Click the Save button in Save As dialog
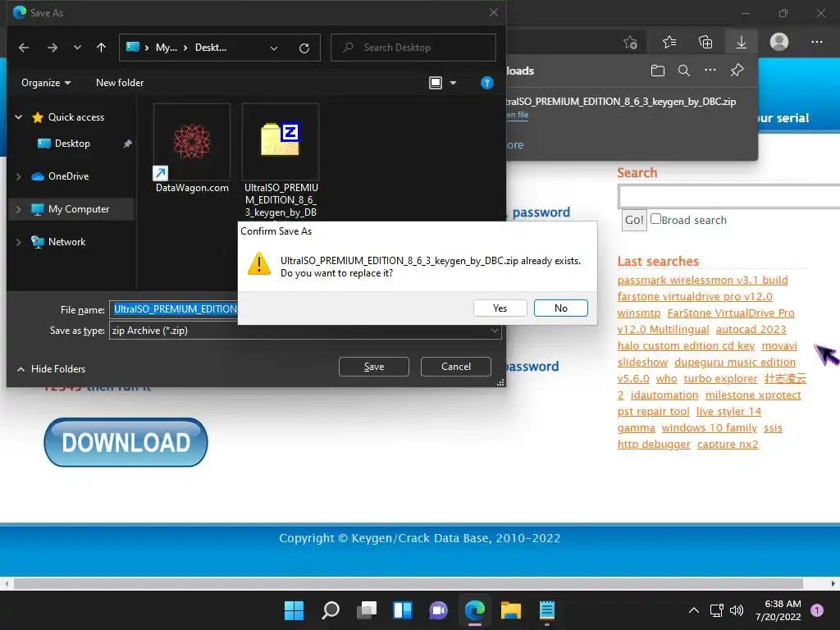 coord(373,367)
